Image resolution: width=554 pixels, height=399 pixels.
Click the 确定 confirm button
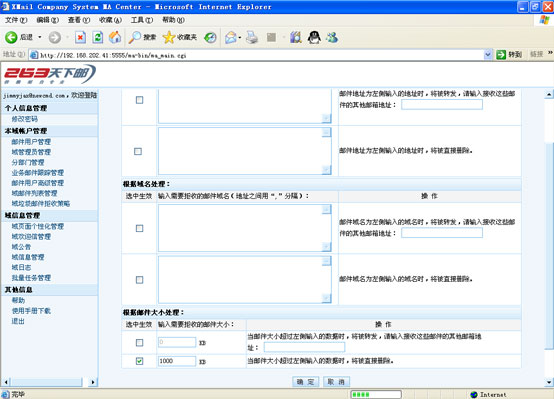click(x=306, y=382)
